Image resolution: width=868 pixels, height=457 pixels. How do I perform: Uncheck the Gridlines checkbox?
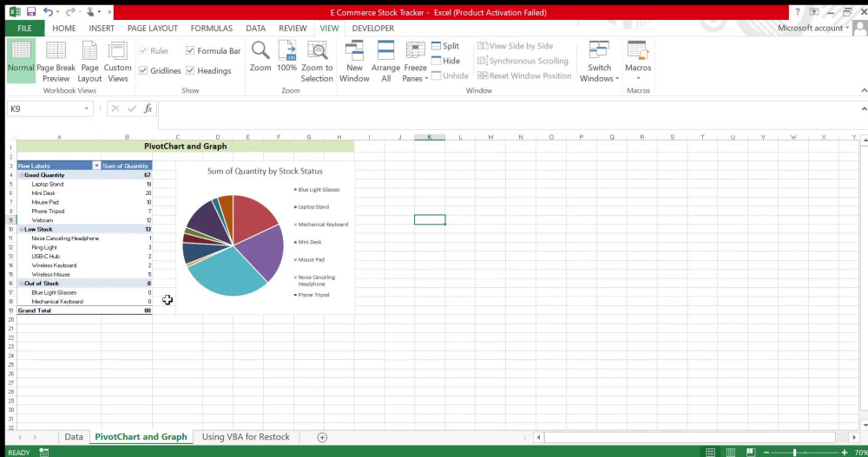(x=143, y=70)
